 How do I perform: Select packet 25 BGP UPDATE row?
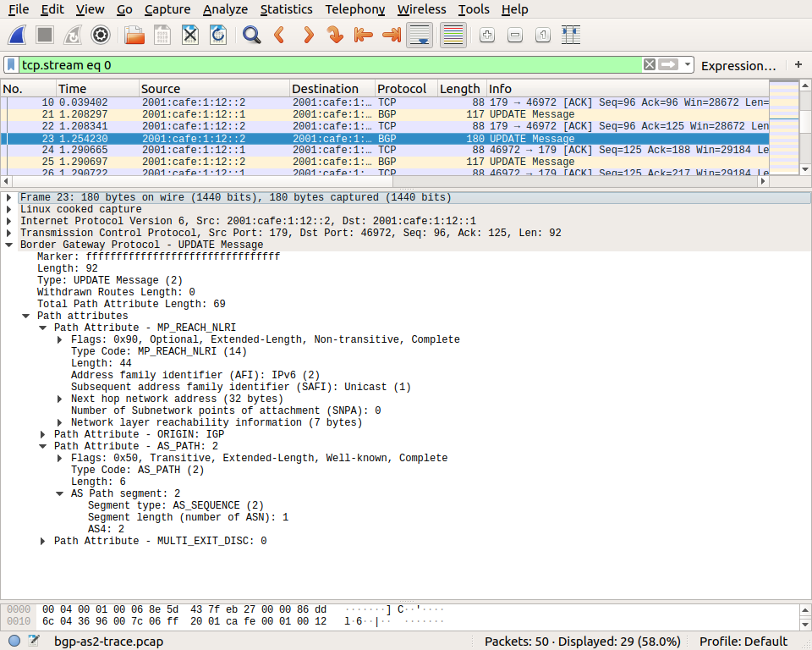385,162
